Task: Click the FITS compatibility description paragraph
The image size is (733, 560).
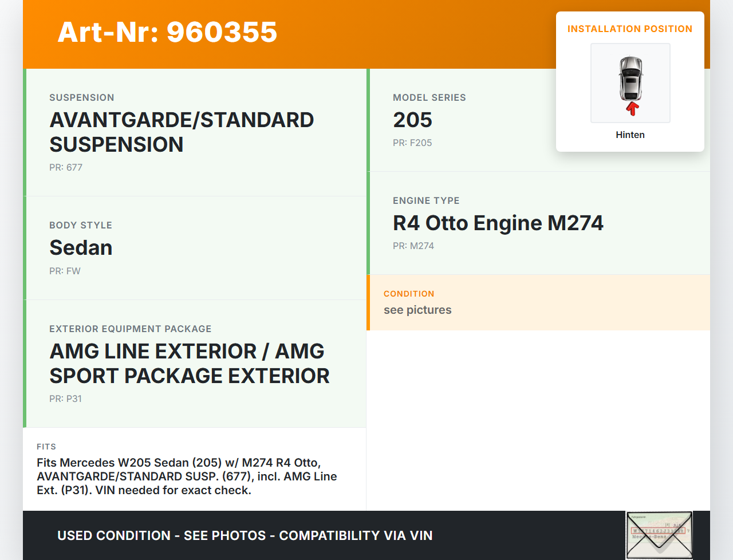Action: tap(187, 476)
